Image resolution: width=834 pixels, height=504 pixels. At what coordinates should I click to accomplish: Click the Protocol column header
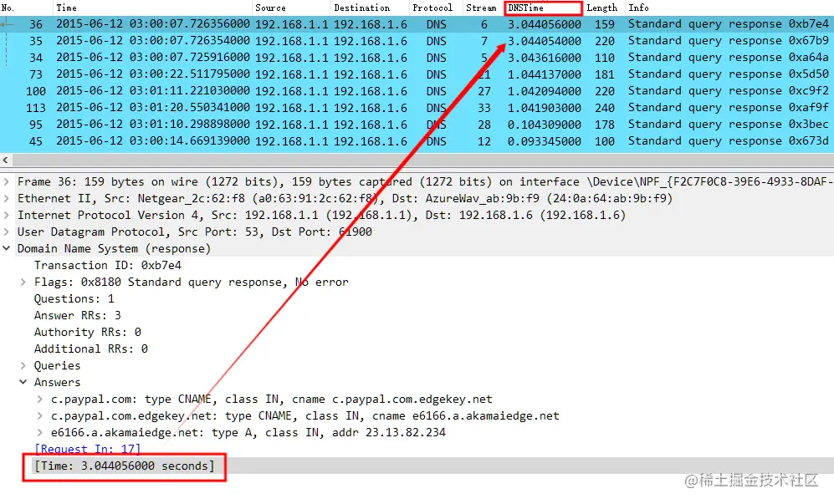(x=432, y=8)
